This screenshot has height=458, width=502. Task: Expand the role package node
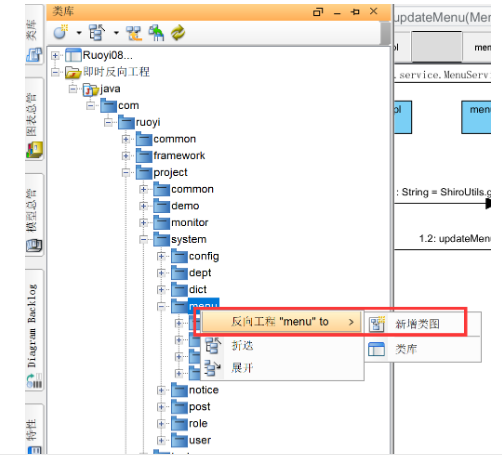pyautogui.click(x=161, y=424)
